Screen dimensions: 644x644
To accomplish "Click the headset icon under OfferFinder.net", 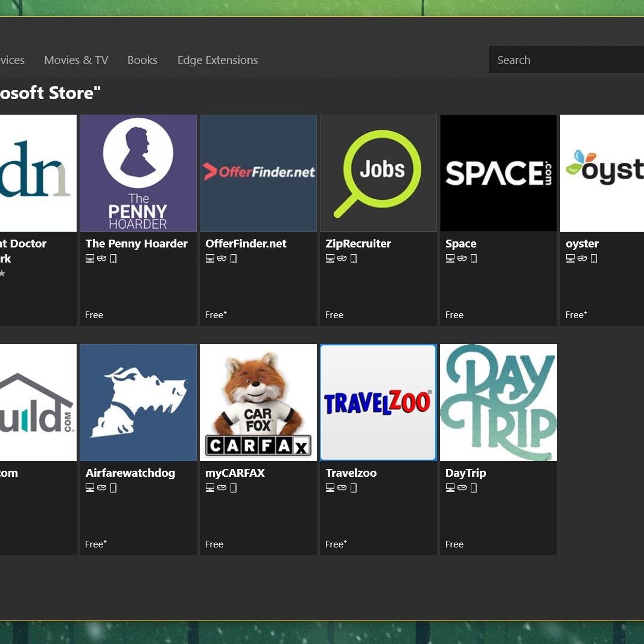I will (x=222, y=258).
